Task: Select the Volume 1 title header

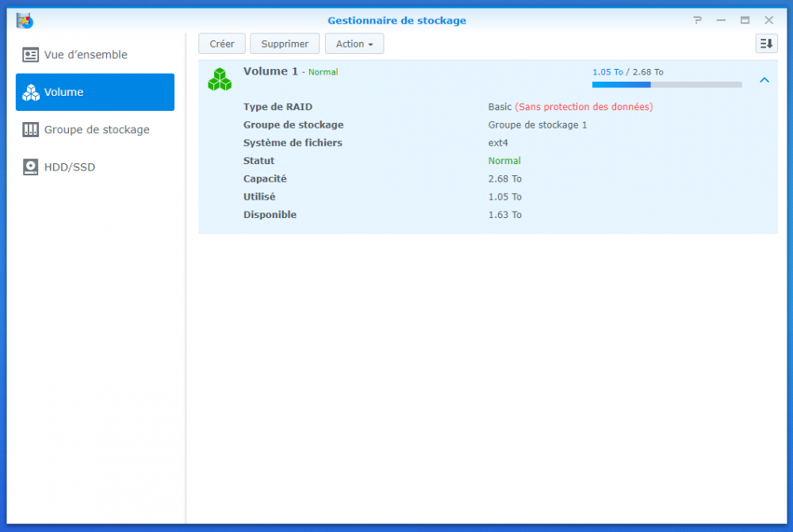Action: [270, 71]
